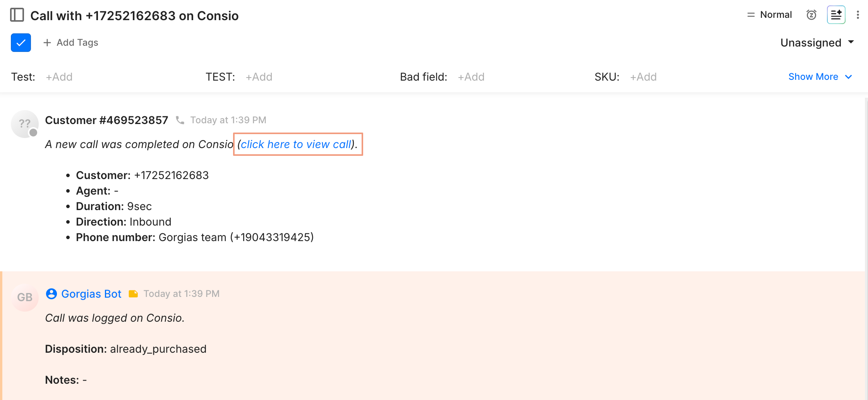Click Add Tags button
The image size is (868, 400).
pyautogui.click(x=71, y=43)
